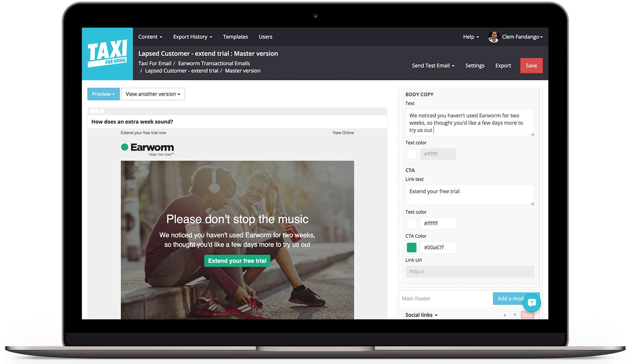The width and height of the screenshot is (633, 364).
Task: Open the View another version dropdown
Action: (x=153, y=94)
